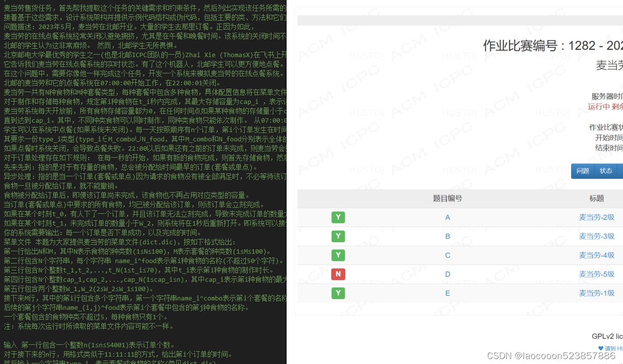Click the 结束时间 label
This screenshot has height=364, width=623.
pyautogui.click(x=609, y=148)
